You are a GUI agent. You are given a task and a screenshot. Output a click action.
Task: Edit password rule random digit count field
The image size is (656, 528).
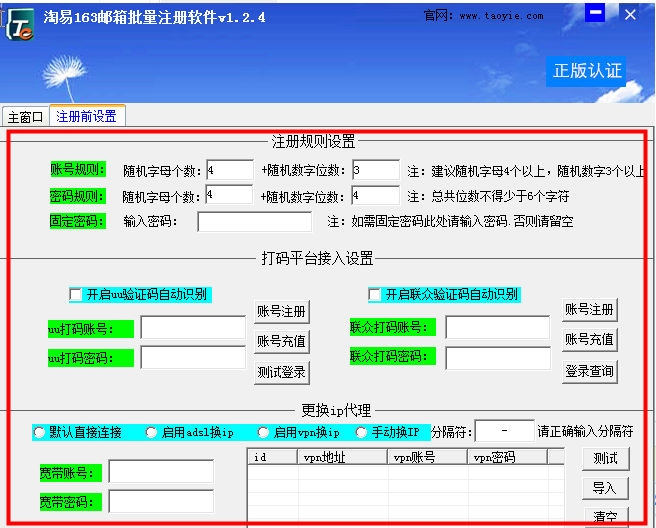point(375,195)
